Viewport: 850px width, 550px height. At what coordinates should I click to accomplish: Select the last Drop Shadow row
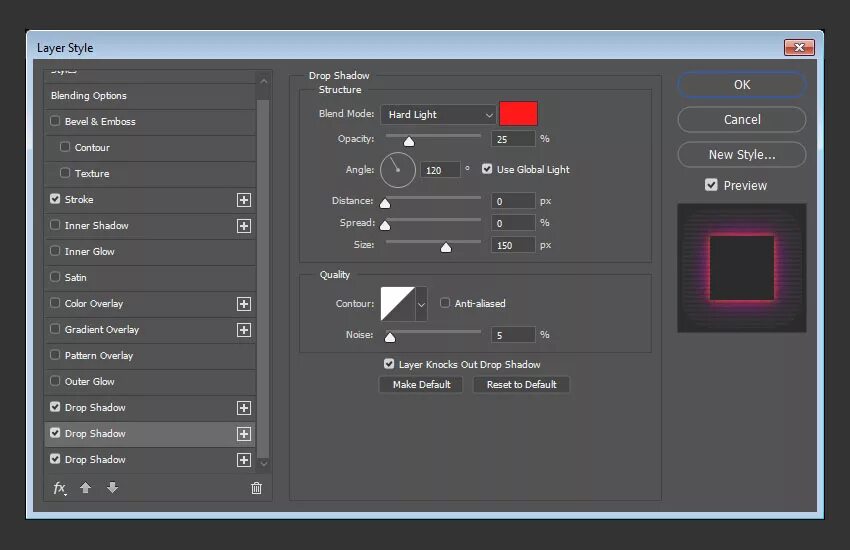[150, 460]
